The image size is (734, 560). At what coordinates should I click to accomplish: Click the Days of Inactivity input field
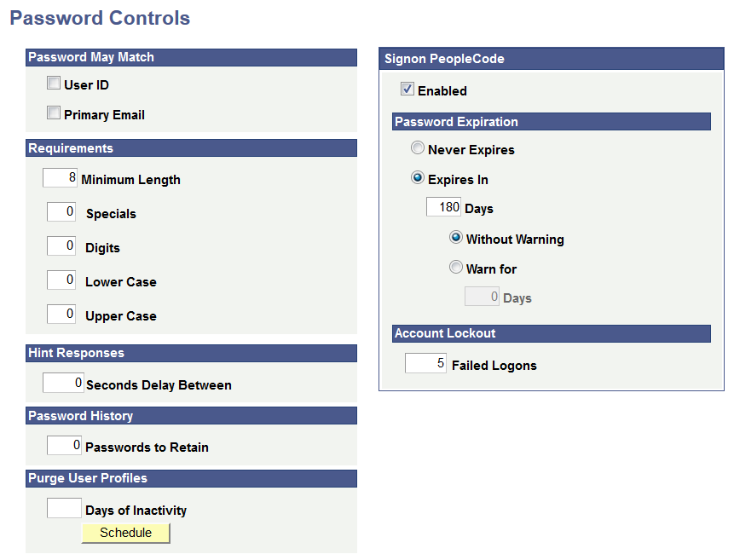point(63,507)
